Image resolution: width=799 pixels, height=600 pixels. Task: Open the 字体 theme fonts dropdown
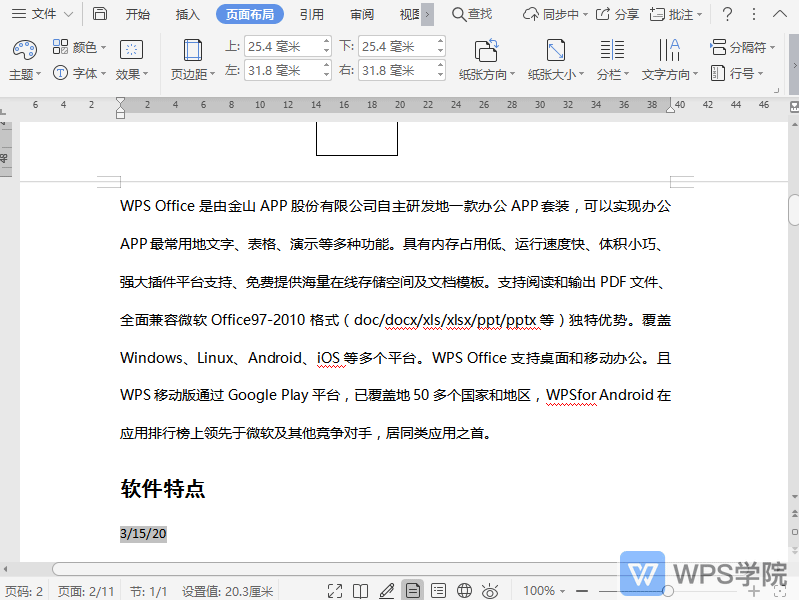(79, 73)
